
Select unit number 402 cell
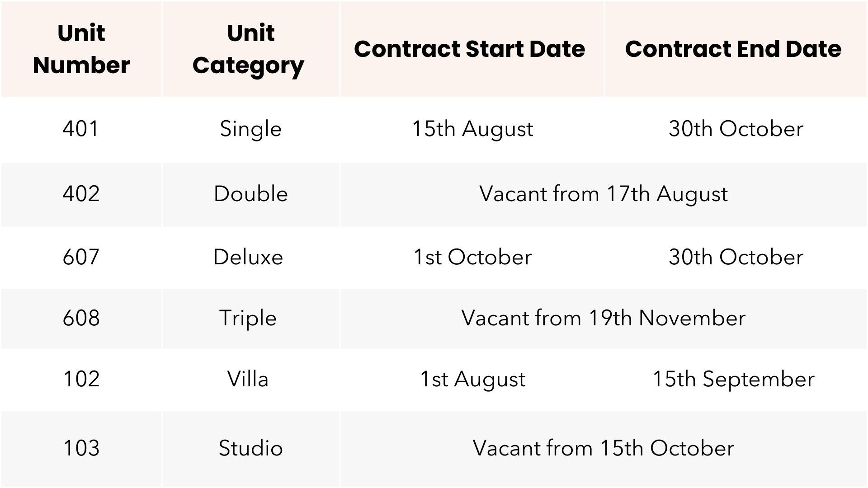[x=81, y=194]
